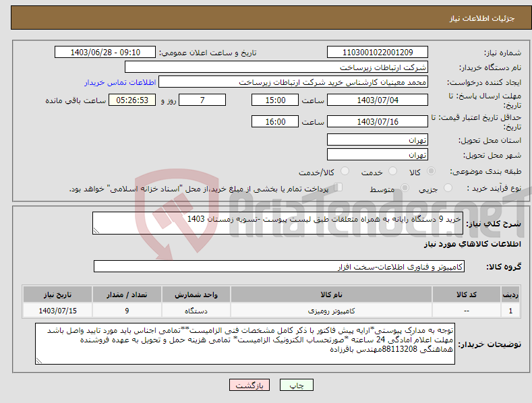
Task: Click the واحد شمارش column header
Action: click(196, 294)
